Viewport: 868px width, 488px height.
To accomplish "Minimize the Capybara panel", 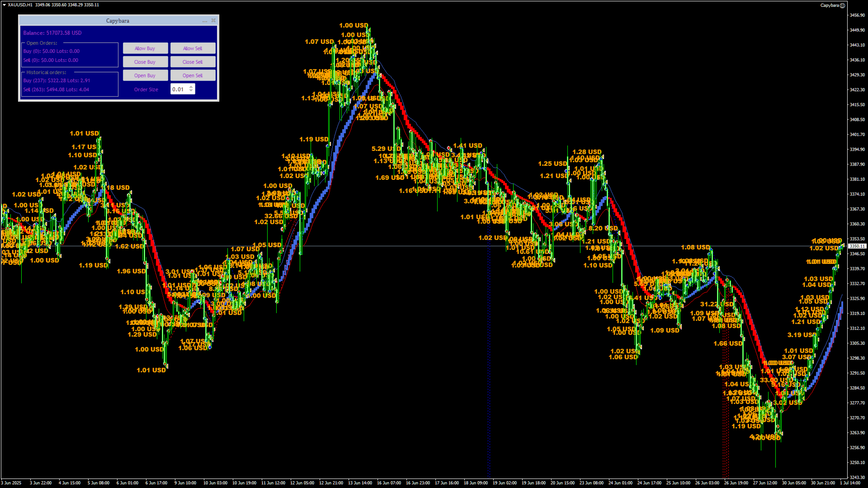I will 205,21.
